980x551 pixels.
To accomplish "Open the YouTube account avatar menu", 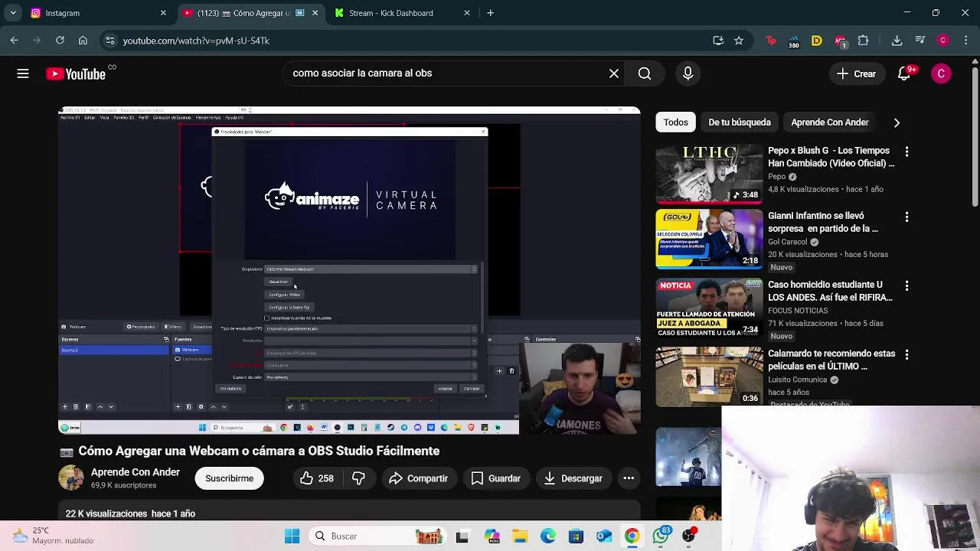I will (942, 73).
